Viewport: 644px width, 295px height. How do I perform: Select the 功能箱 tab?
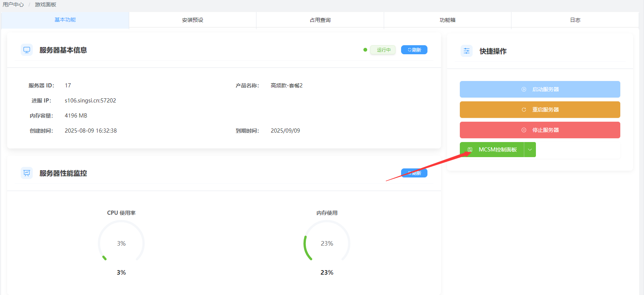point(447,20)
